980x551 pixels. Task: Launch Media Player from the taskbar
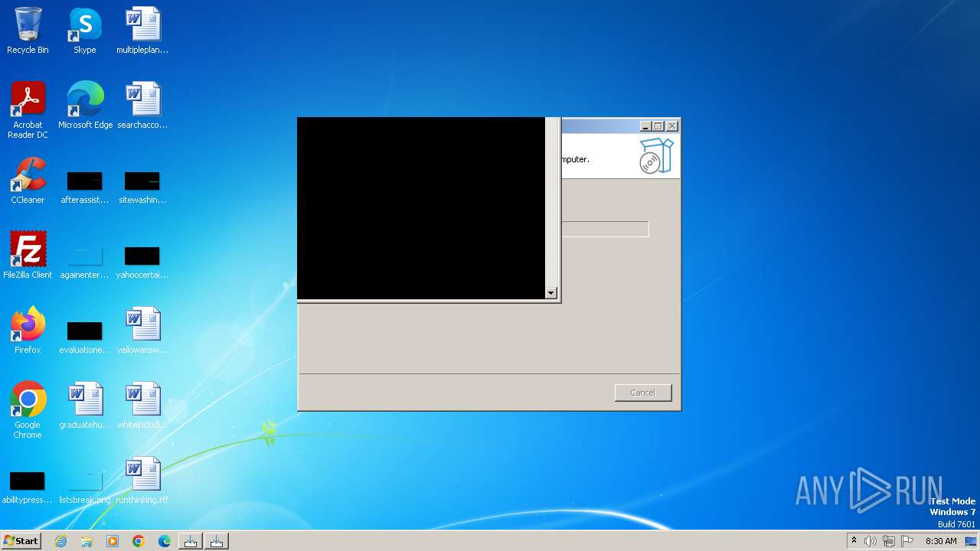pyautogui.click(x=113, y=541)
